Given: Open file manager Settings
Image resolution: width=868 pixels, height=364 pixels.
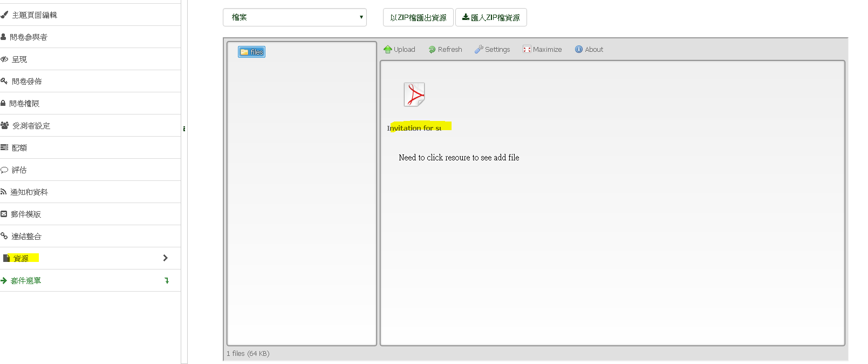Looking at the screenshot, I should click(492, 50).
